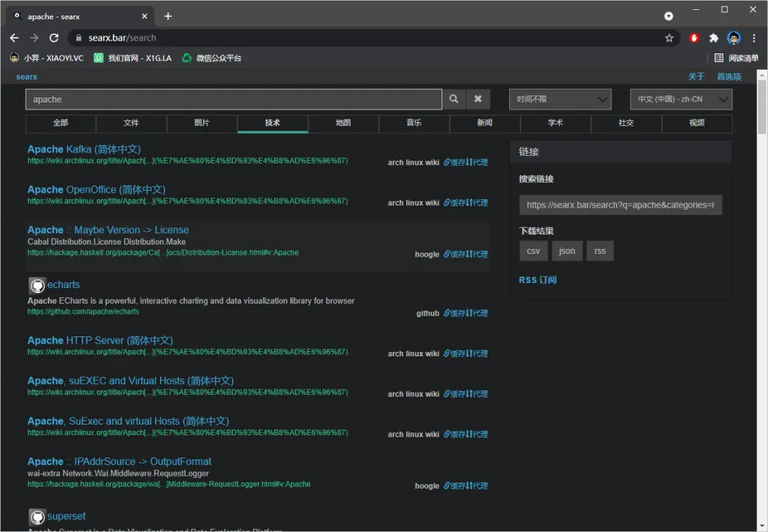Expand the time range dropdown
Image resolution: width=768 pixels, height=532 pixels.
pos(560,100)
